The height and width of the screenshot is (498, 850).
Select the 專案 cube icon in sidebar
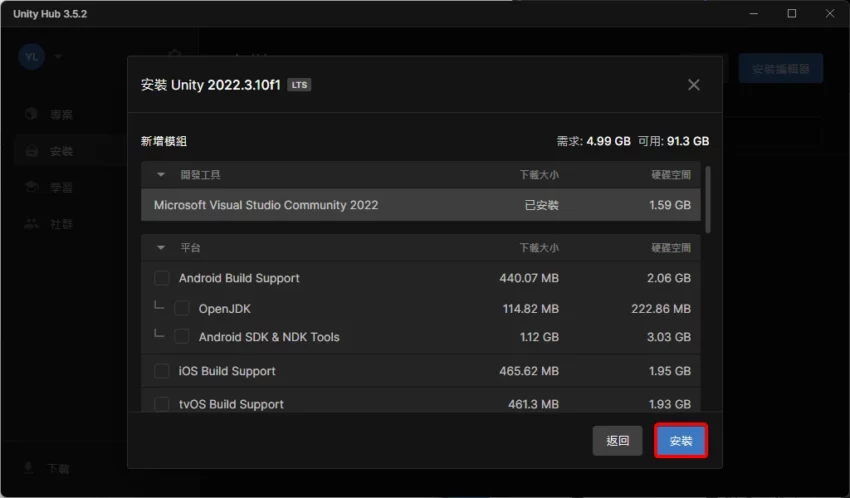coord(32,114)
